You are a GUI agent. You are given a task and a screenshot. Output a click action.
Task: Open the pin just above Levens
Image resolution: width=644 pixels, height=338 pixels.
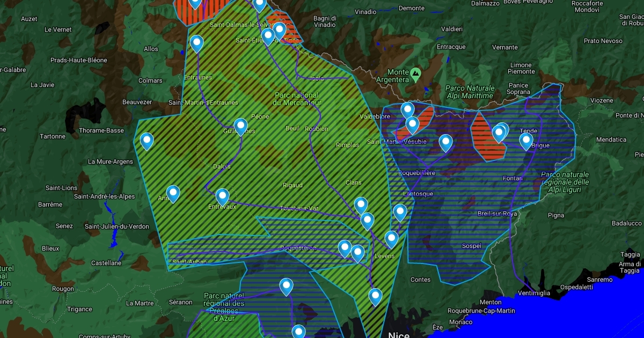tap(392, 239)
